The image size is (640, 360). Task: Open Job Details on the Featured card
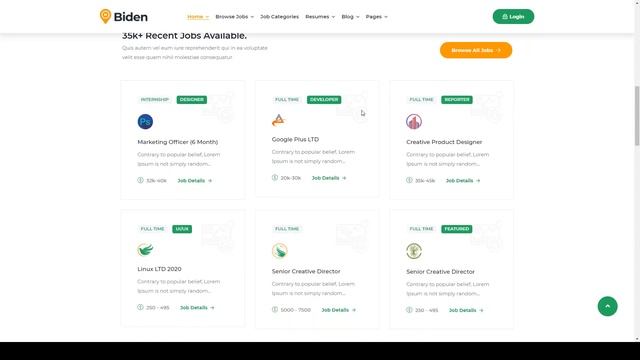[466, 310]
